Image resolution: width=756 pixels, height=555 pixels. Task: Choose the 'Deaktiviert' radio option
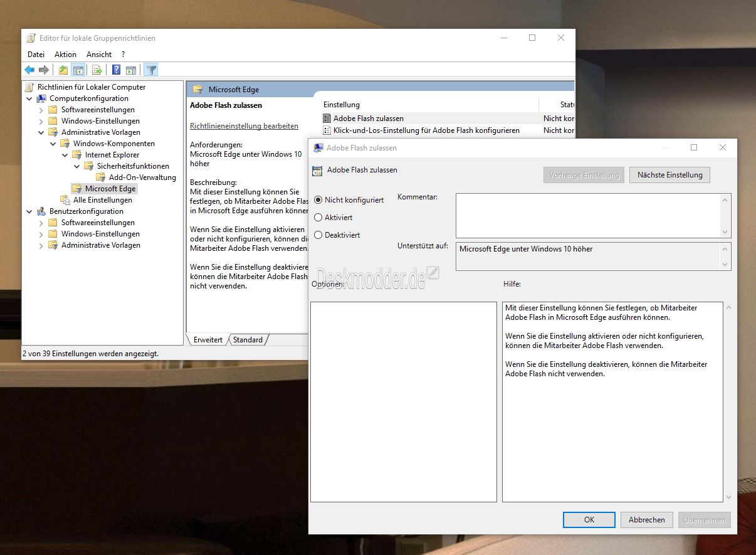[x=318, y=235]
